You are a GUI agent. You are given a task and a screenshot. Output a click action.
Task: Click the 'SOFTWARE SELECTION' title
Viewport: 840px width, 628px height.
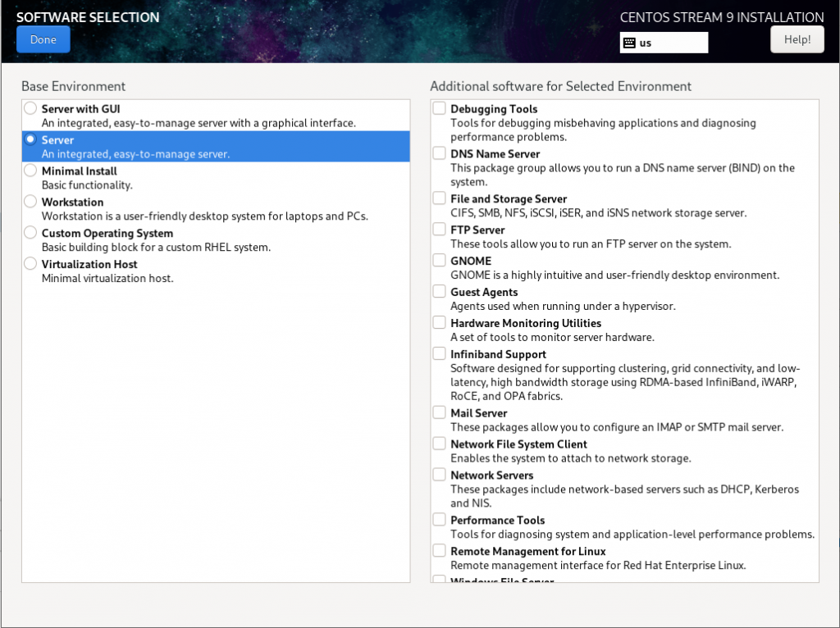pyautogui.click(x=88, y=17)
